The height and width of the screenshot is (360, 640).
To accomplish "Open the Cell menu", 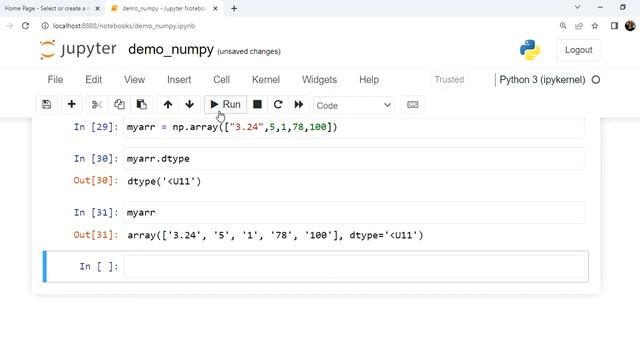I will (x=222, y=80).
